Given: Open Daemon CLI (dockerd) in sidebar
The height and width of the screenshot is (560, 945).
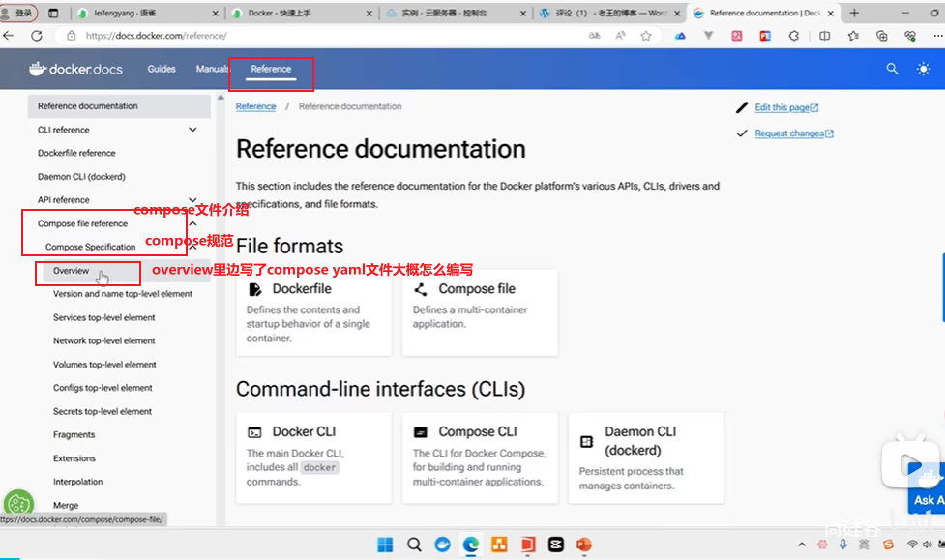Looking at the screenshot, I should click(81, 177).
